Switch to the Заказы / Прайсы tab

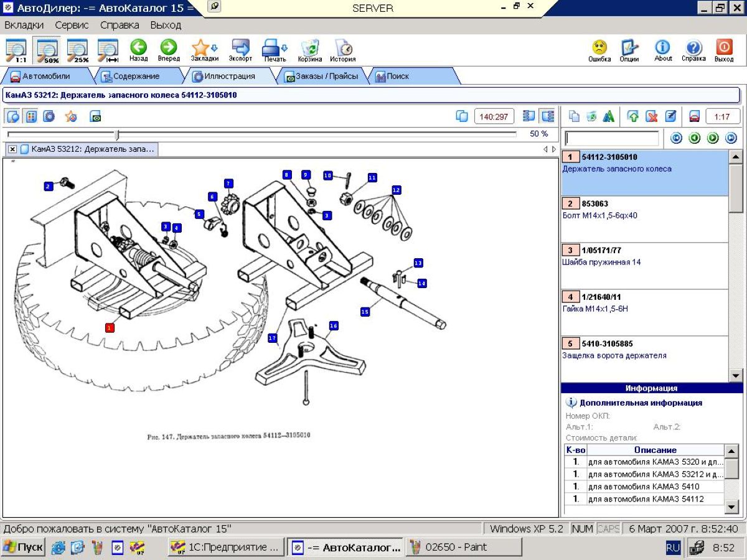[321, 76]
